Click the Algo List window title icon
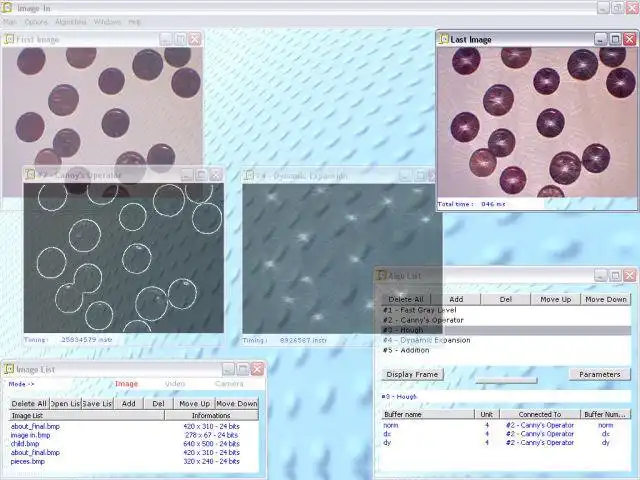 coord(381,275)
